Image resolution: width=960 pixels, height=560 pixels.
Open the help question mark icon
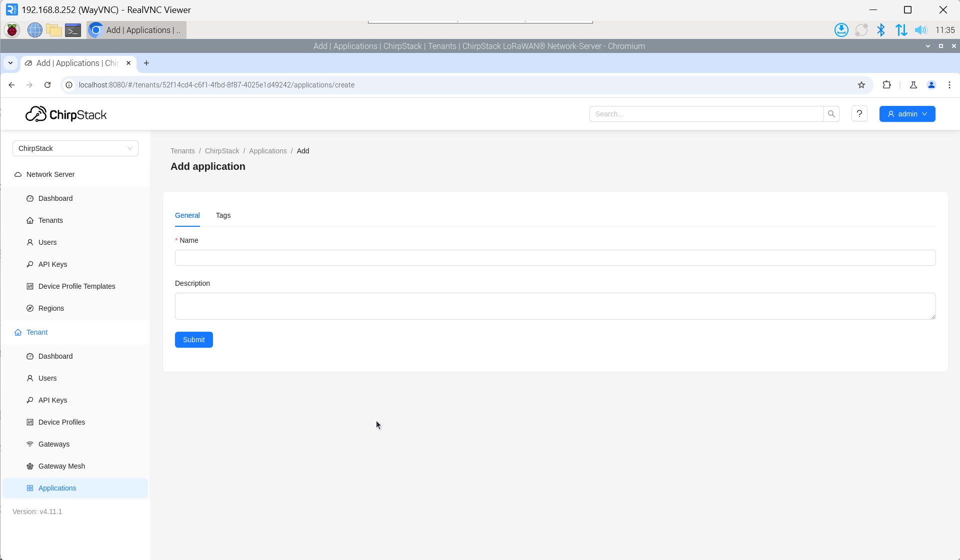click(859, 114)
